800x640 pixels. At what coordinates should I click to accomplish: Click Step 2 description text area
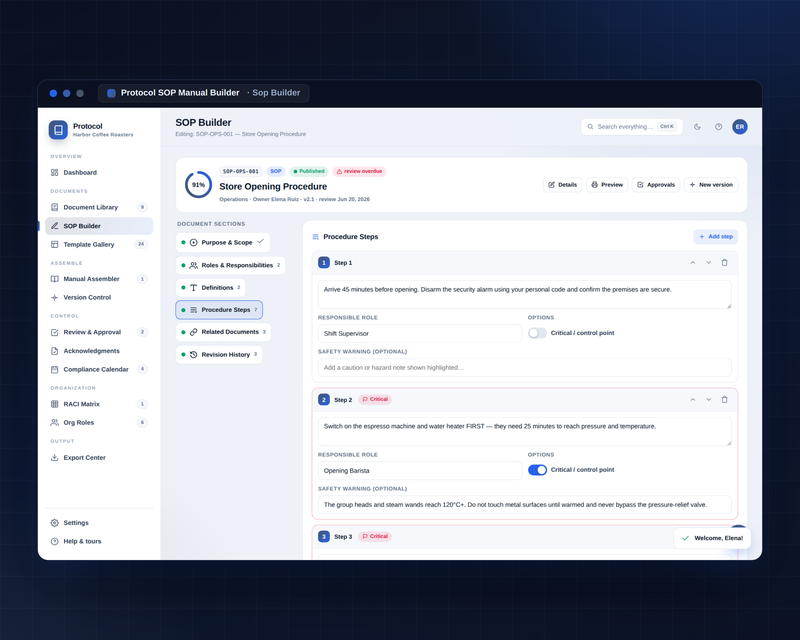tap(525, 431)
